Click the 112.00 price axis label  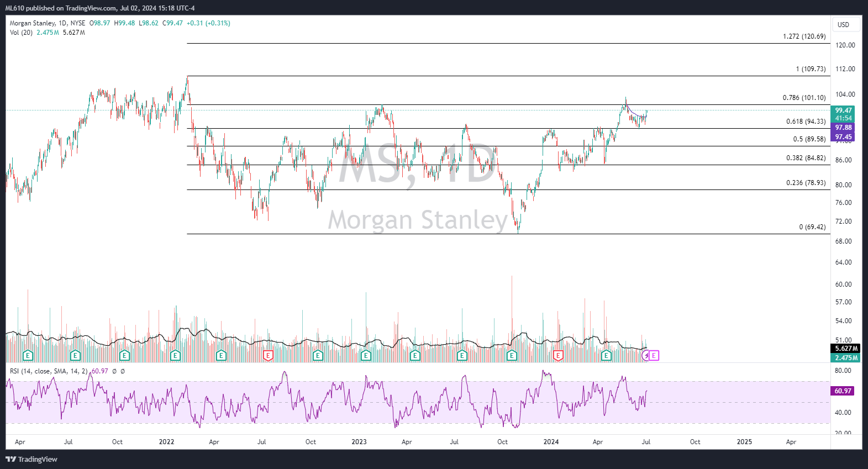[845, 69]
